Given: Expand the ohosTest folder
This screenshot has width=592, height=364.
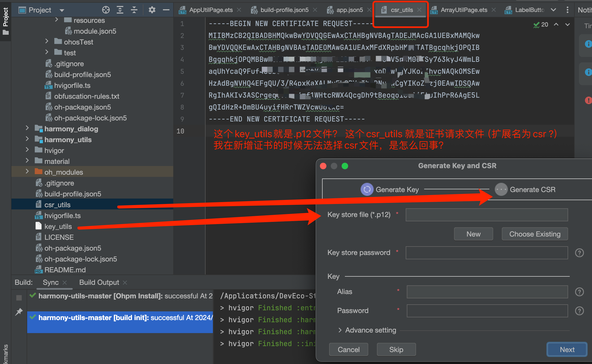Looking at the screenshot, I should (x=47, y=41).
